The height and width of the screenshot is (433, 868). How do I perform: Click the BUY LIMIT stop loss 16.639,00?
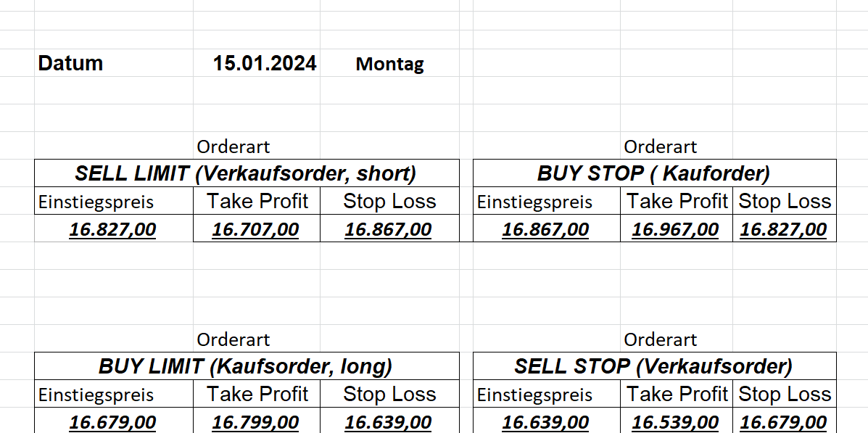[388, 422]
